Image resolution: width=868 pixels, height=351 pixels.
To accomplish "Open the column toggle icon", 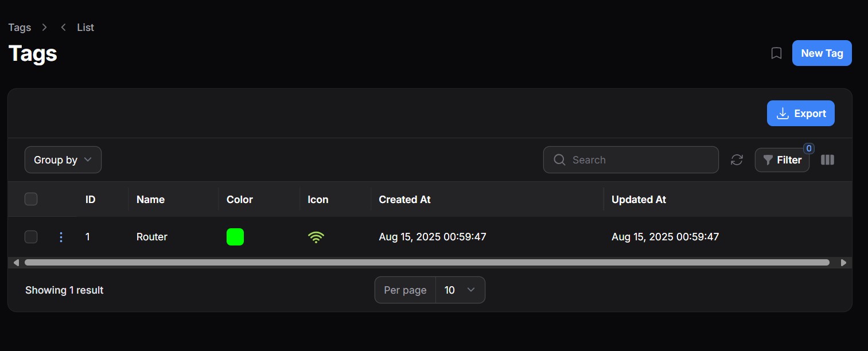I will click(827, 160).
